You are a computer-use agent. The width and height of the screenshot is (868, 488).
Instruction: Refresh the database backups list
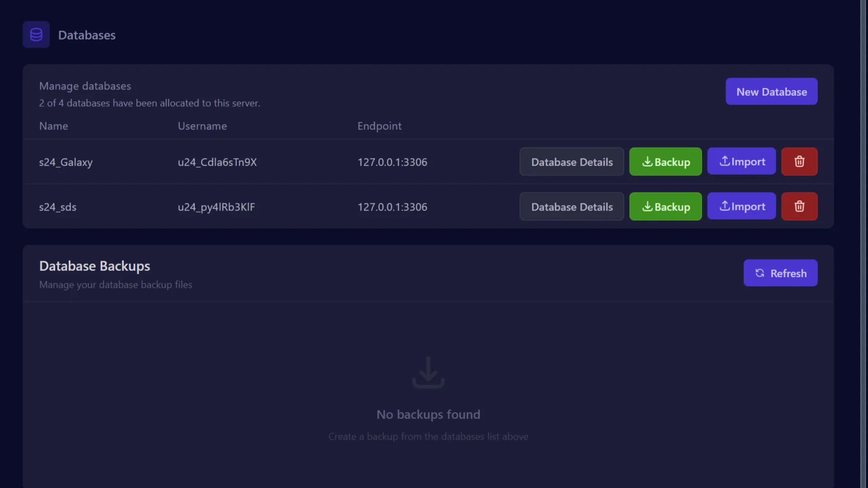[x=780, y=273]
